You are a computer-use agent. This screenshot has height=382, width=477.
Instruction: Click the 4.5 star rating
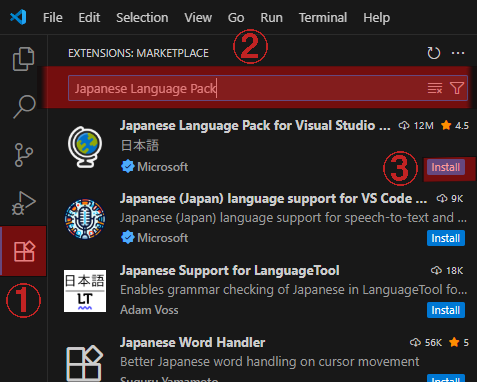[455, 126]
